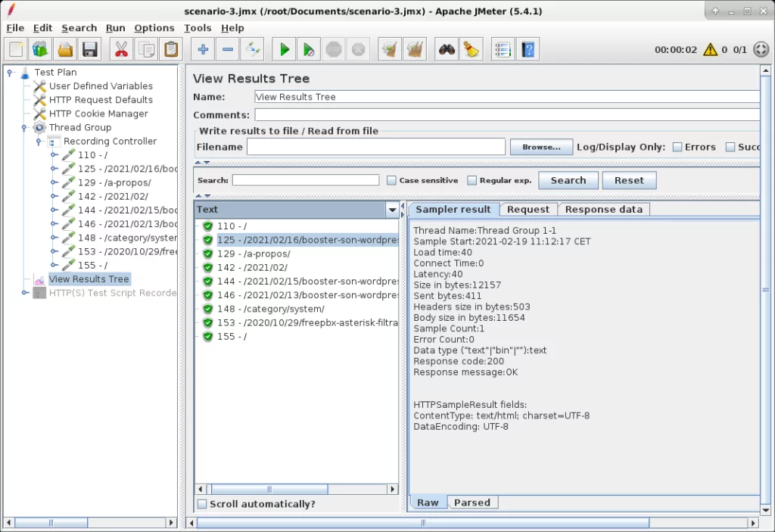Click the main panel vertical scrollbar
775x532 pixels.
pos(766,291)
